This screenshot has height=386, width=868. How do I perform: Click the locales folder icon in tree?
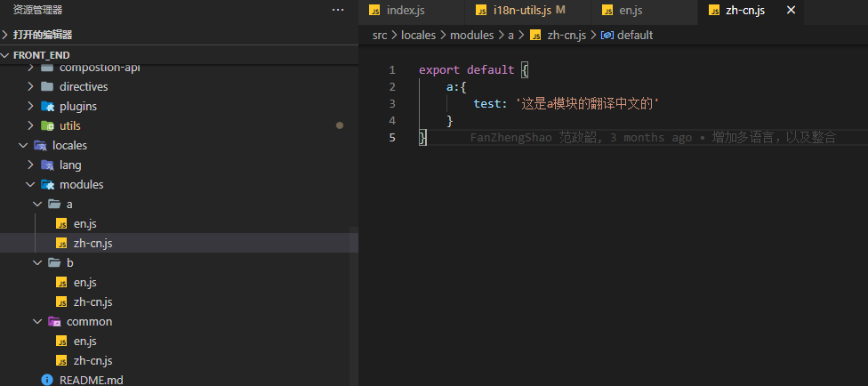[x=40, y=145]
